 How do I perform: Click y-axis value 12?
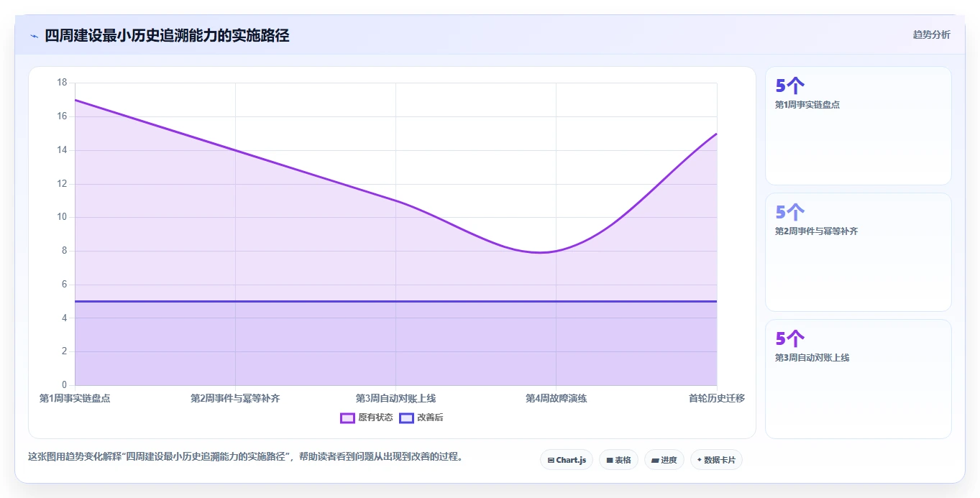pyautogui.click(x=62, y=184)
